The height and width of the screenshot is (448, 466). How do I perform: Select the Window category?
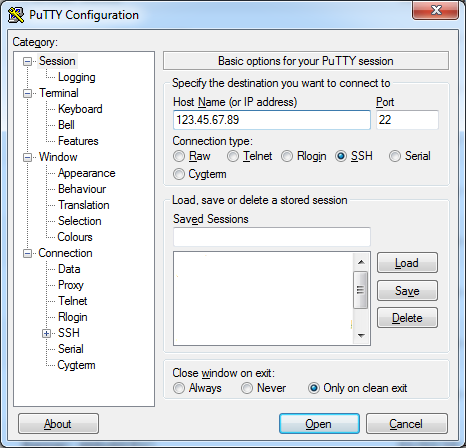pyautogui.click(x=58, y=157)
